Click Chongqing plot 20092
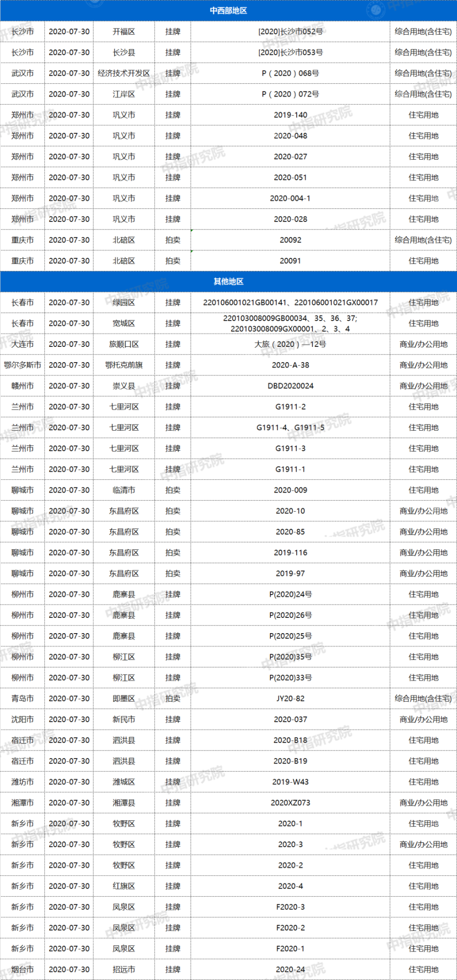This screenshot has height=980, width=457. (290, 240)
